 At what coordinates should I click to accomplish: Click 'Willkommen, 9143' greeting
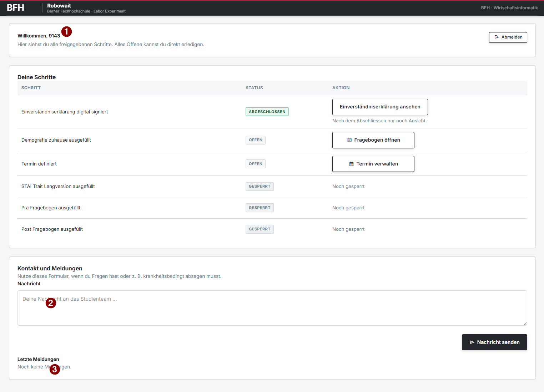tap(39, 36)
